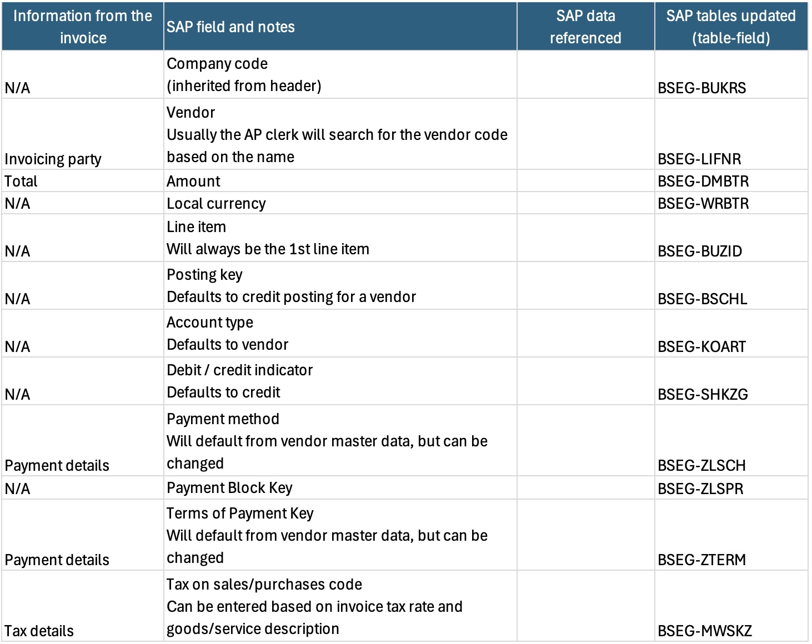
Task: Select the 'SAP tables updated' header cell
Action: click(731, 27)
